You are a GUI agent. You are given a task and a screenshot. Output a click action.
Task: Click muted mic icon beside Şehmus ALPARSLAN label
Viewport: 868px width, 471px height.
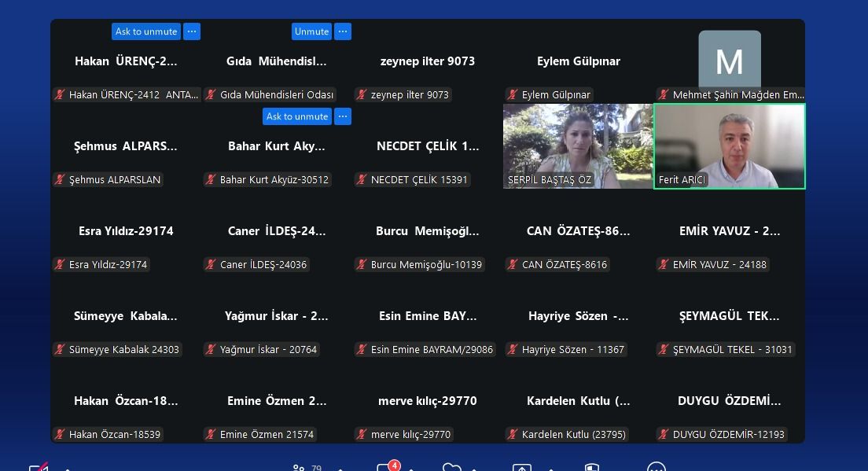[x=60, y=179]
